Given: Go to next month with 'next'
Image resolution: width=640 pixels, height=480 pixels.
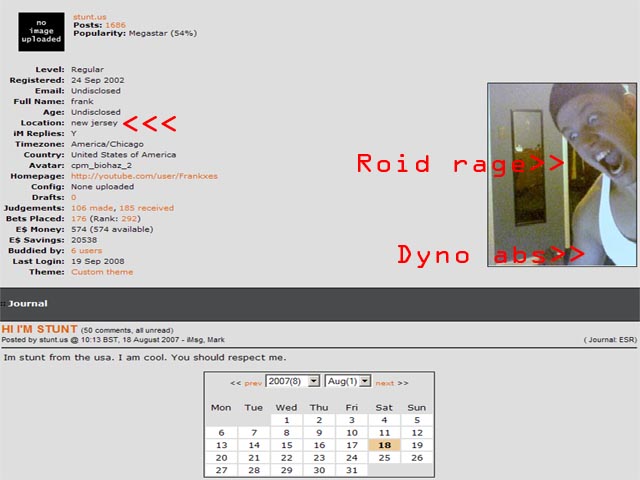Looking at the screenshot, I should pyautogui.click(x=385, y=383).
